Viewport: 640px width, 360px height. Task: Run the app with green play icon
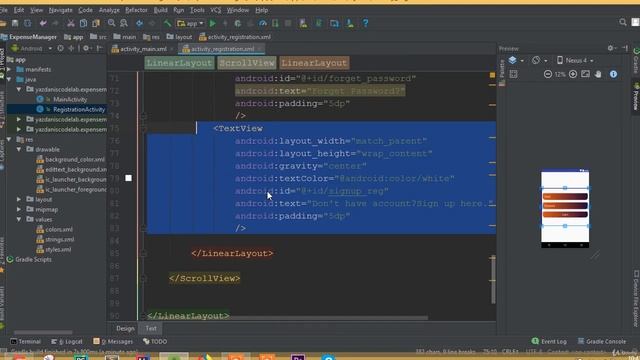point(213,24)
